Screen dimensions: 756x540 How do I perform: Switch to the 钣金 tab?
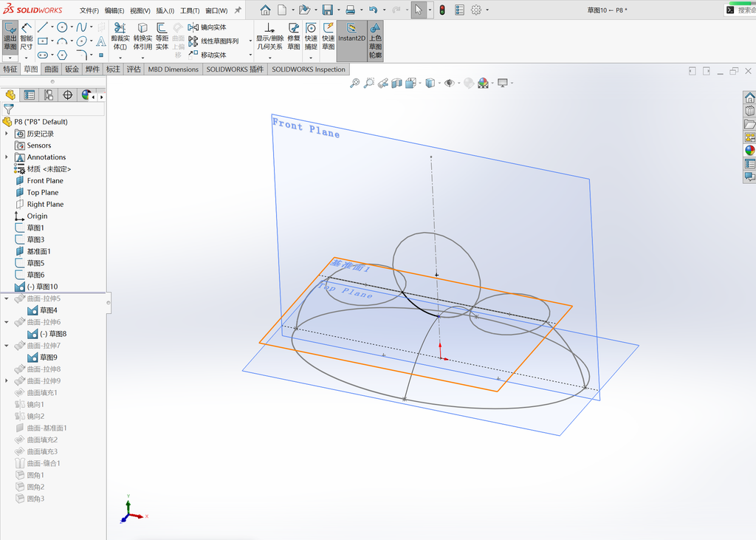pos(72,69)
